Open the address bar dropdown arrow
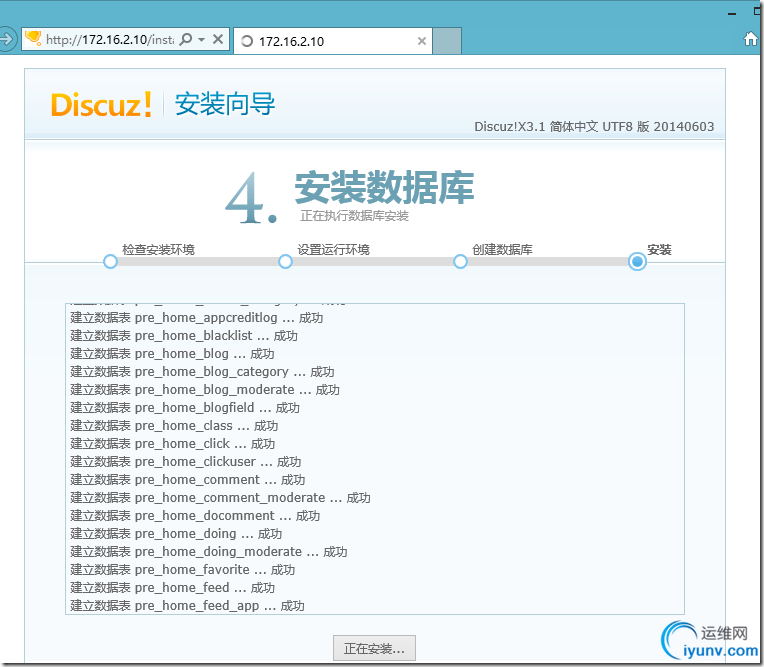Screen dimensions: 764x667 [x=202, y=39]
